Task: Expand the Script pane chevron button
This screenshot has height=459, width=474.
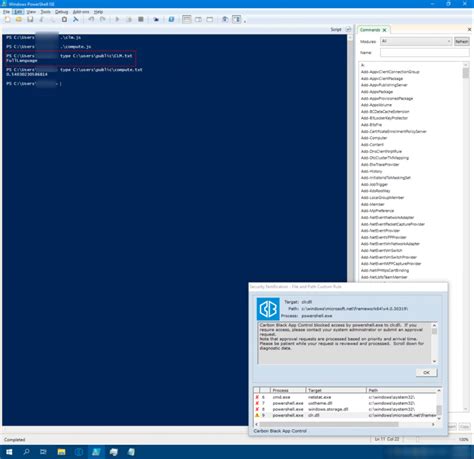Action: [348, 29]
